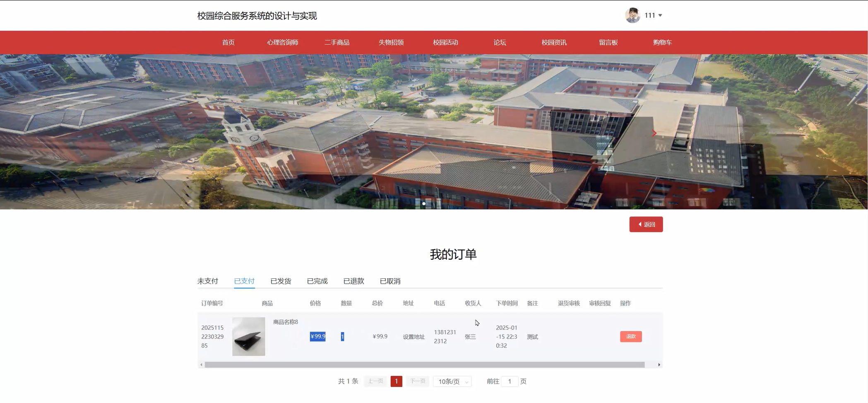Switch to the 已发货 tab
This screenshot has height=403, width=868.
click(x=281, y=281)
